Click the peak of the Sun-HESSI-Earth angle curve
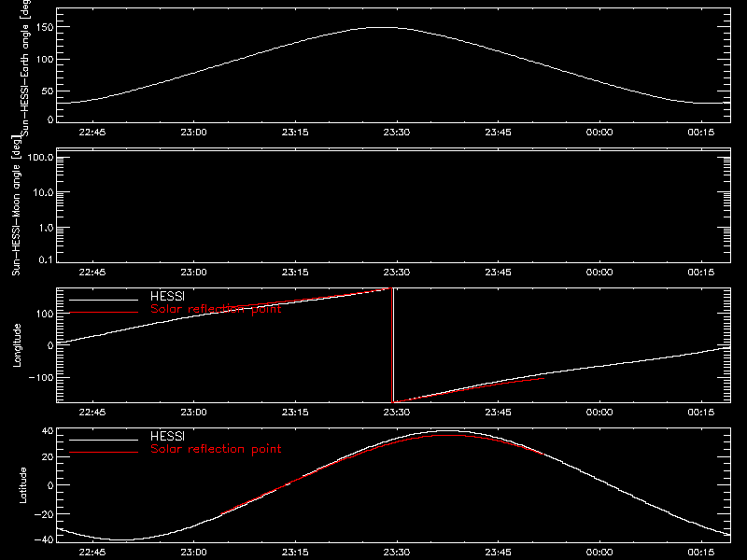 pos(381,28)
